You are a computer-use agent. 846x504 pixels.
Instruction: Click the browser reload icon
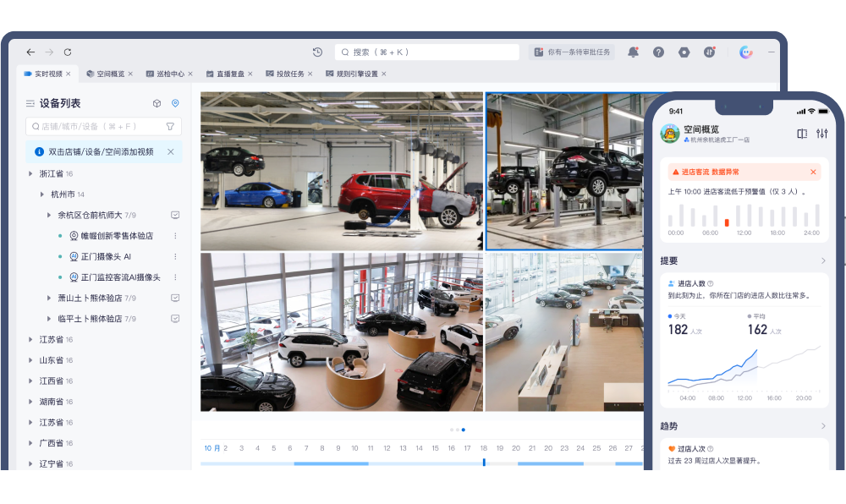68,52
